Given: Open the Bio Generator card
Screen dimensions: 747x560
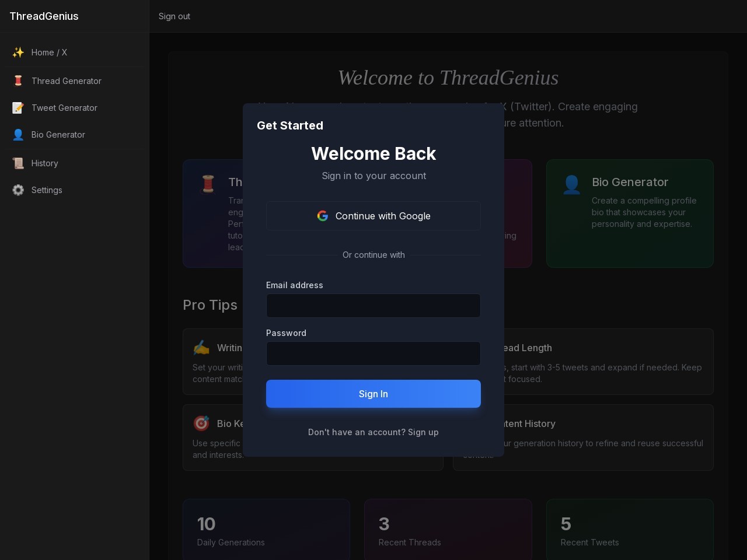Looking at the screenshot, I should point(630,213).
